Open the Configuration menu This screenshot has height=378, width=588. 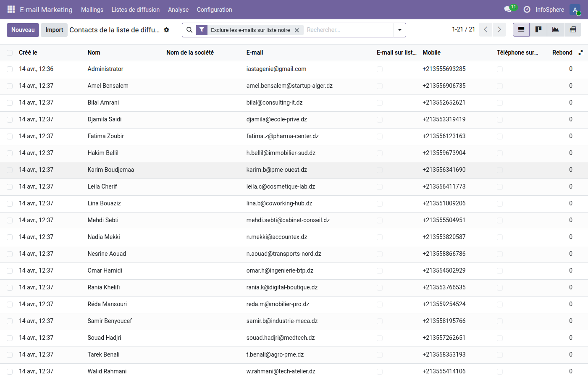(x=214, y=9)
